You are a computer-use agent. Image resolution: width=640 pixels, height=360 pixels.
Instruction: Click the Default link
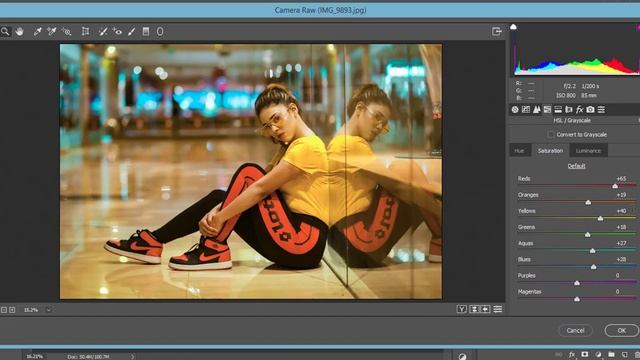pos(576,166)
